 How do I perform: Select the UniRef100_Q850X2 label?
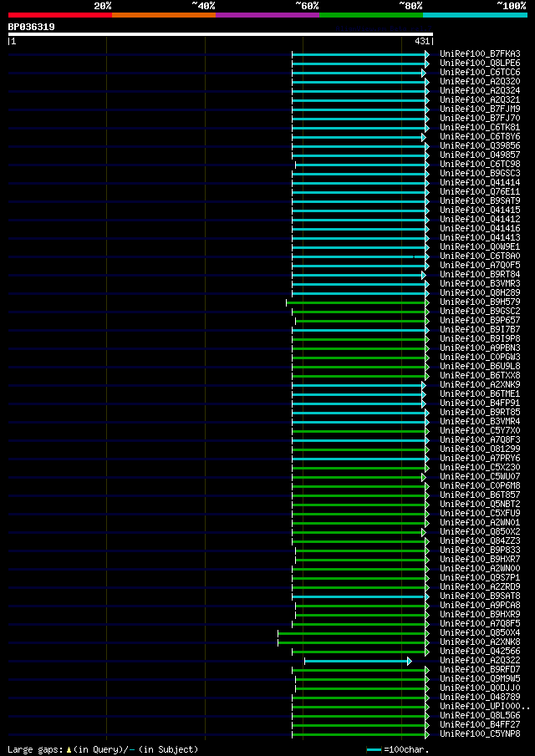pos(480,531)
